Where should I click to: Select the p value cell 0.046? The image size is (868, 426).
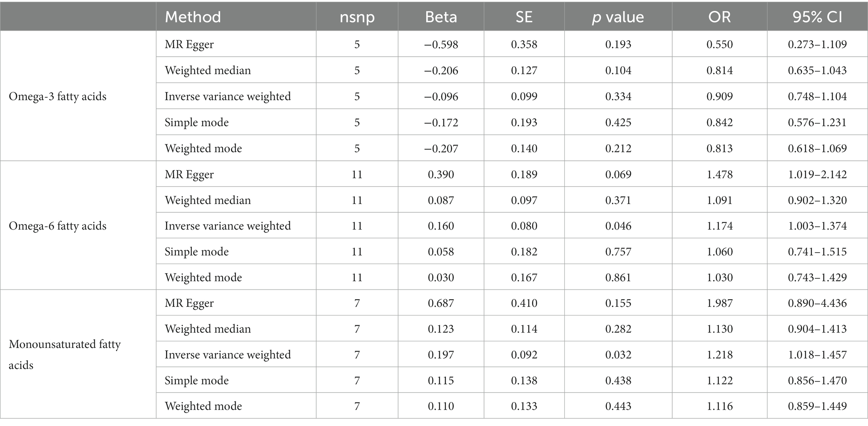point(618,226)
